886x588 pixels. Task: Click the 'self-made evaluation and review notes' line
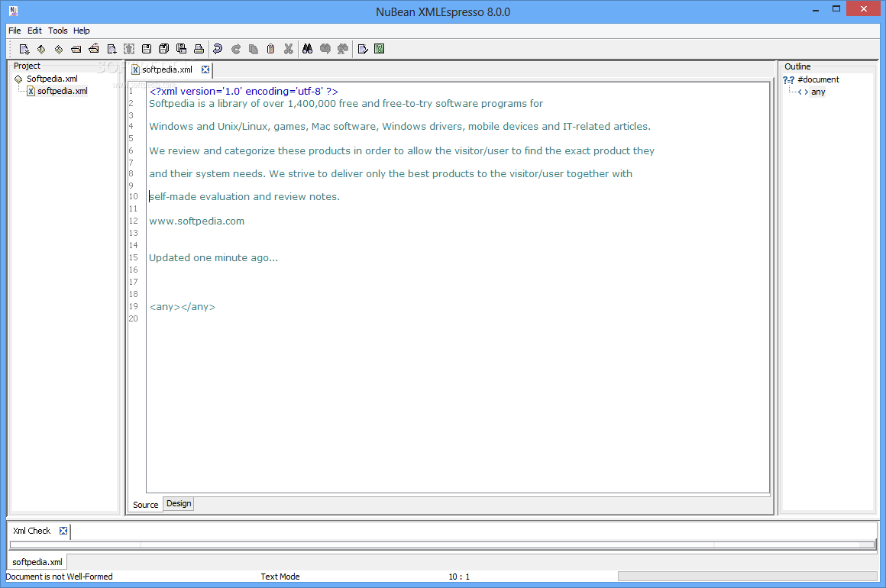point(244,196)
